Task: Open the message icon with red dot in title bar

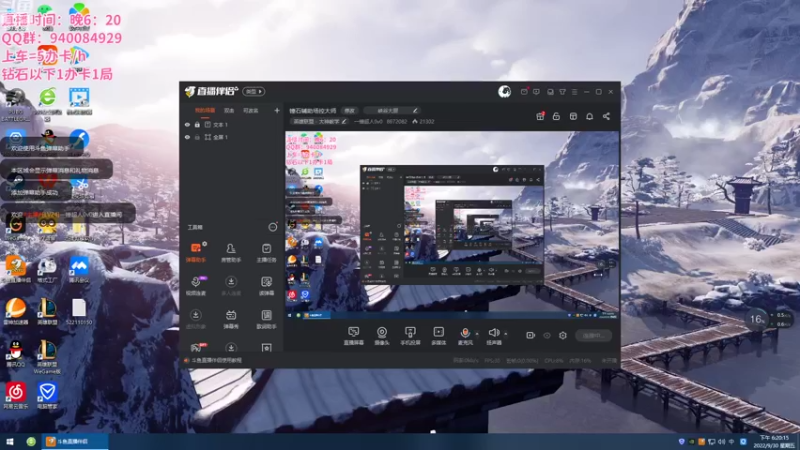Action: click(524, 92)
